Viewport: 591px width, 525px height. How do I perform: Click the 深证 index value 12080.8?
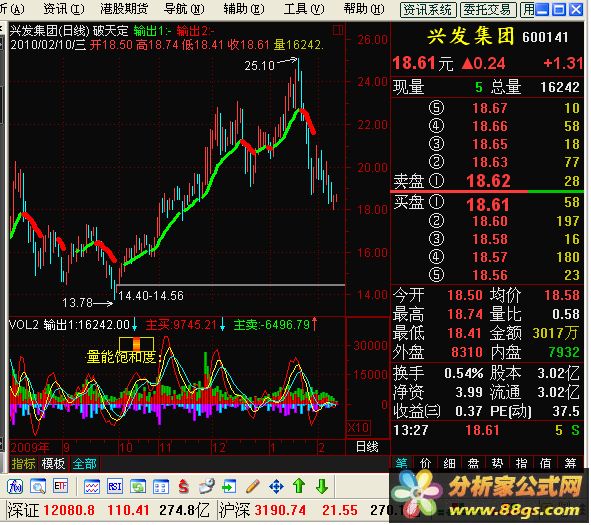coord(69,510)
